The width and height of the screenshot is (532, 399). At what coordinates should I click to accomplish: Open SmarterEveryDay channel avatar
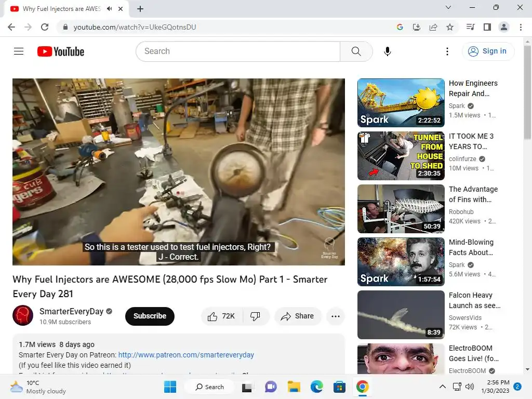coord(23,315)
